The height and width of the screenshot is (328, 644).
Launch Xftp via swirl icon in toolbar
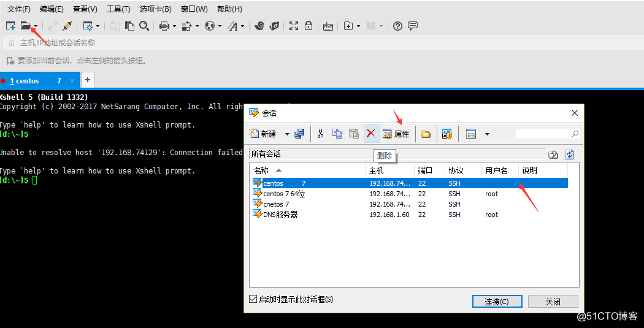tap(259, 26)
